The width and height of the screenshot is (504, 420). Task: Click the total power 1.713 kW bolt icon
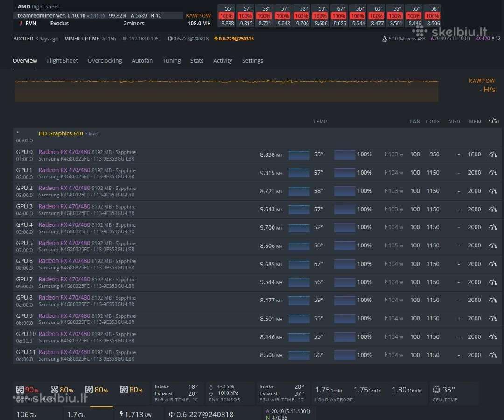tap(121, 414)
